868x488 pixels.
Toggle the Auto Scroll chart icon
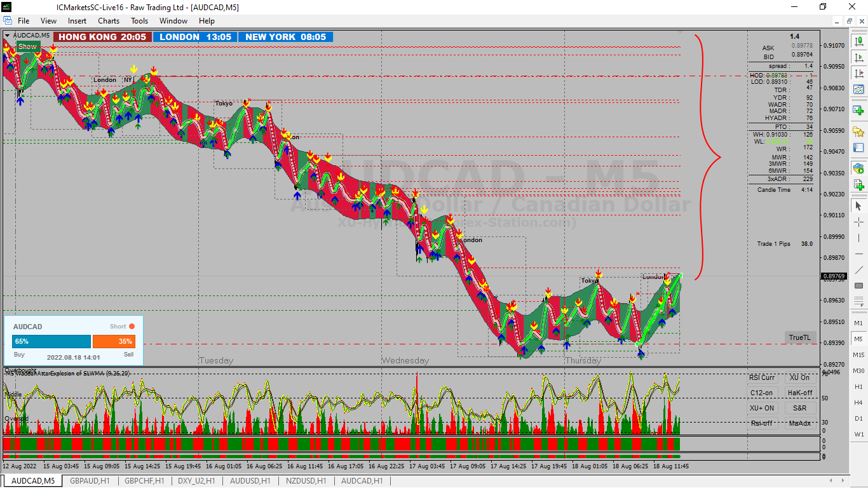coord(858,57)
